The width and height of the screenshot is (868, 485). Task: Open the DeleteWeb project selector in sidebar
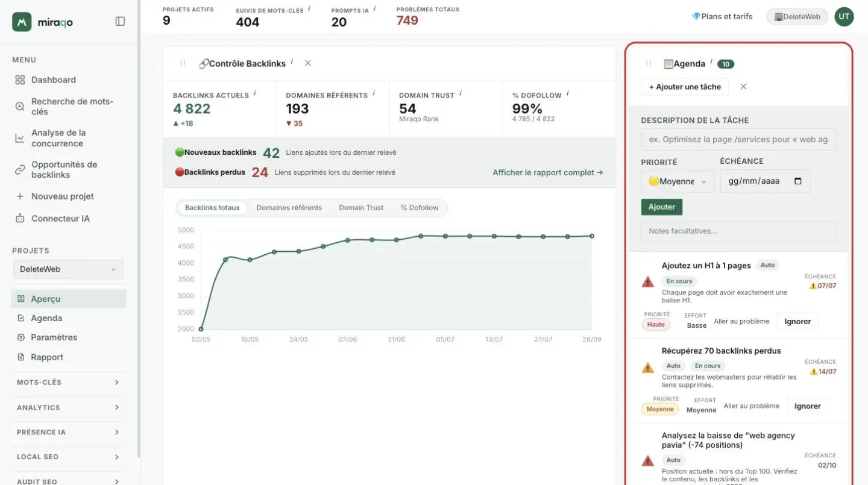point(68,269)
